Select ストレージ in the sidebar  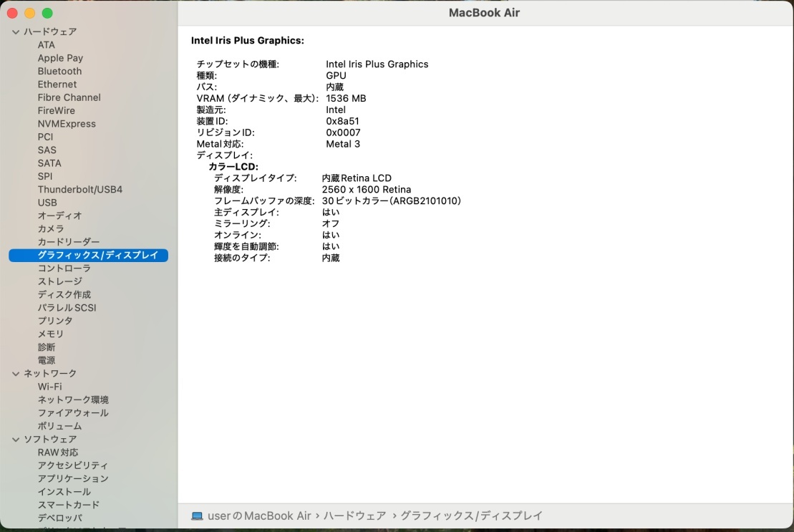pos(59,281)
